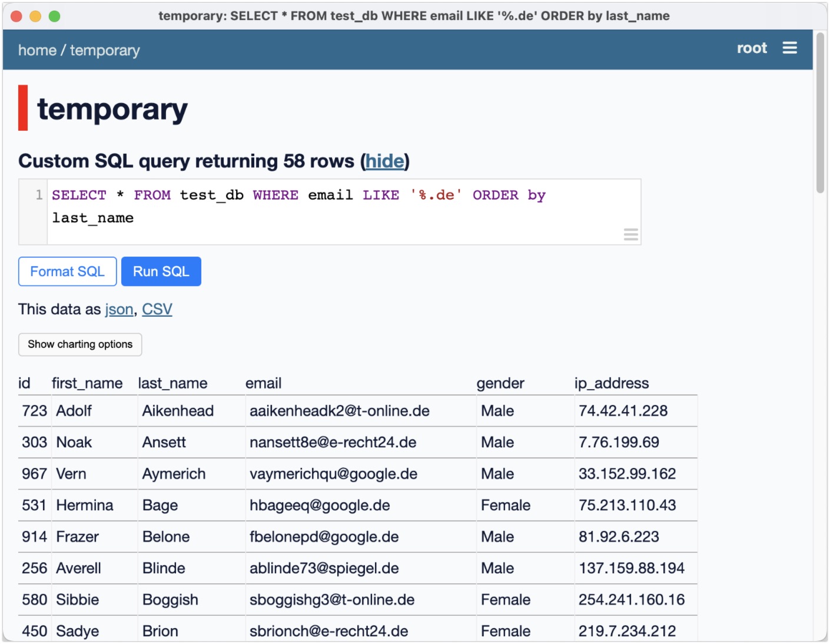The height and width of the screenshot is (644, 830).
Task: Click the ip_address column header
Action: tap(612, 383)
